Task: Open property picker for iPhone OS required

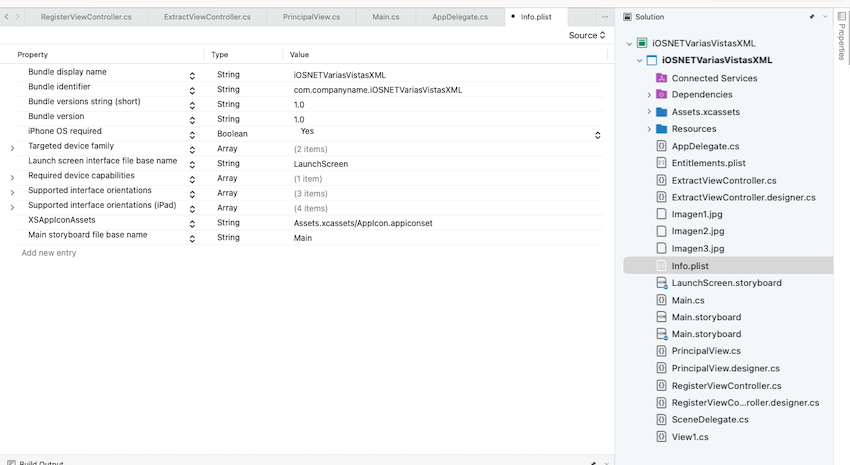Action: tap(192, 135)
